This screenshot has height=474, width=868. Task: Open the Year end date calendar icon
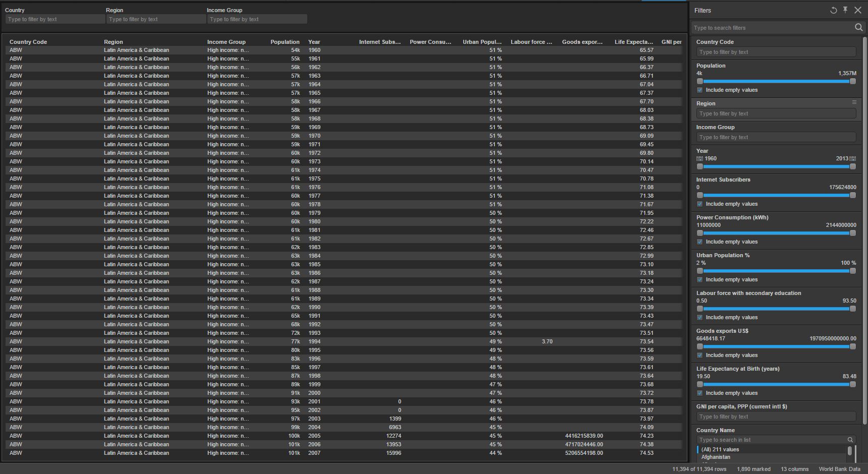point(853,159)
